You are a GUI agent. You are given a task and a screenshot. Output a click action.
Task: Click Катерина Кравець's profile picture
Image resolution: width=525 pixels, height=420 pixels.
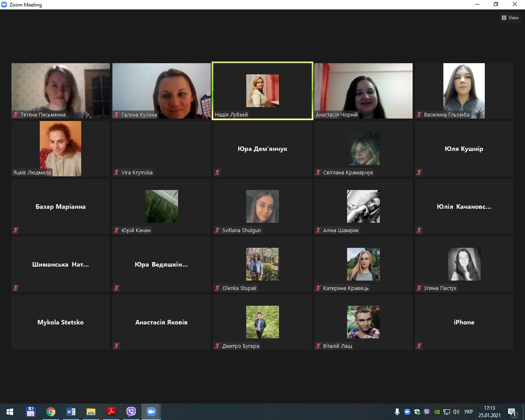pos(363,264)
